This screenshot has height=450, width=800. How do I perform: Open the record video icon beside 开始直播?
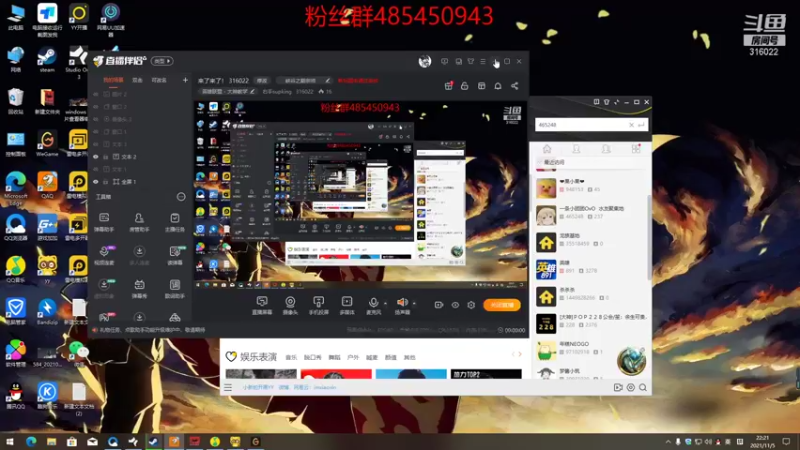point(439,305)
